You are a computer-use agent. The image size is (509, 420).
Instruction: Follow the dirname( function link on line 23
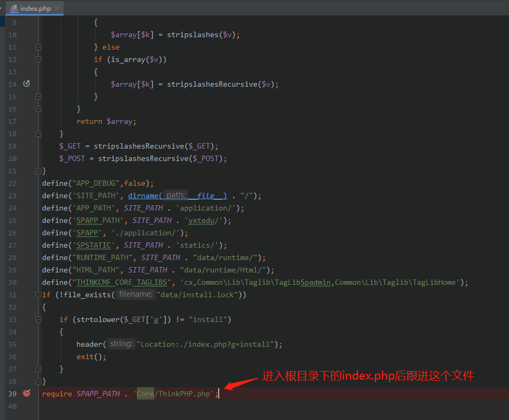pos(145,195)
